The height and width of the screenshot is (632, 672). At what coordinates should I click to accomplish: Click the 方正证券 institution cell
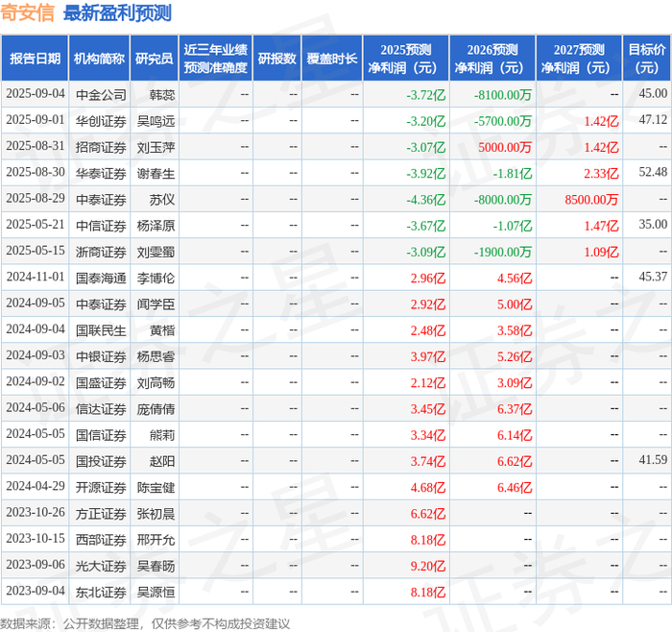click(101, 513)
